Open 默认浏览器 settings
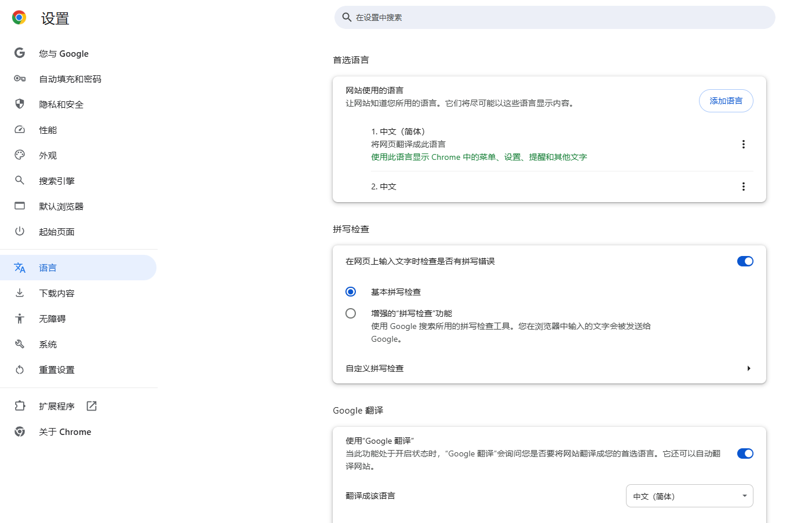Viewport: 812px width, 523px height. [78, 206]
